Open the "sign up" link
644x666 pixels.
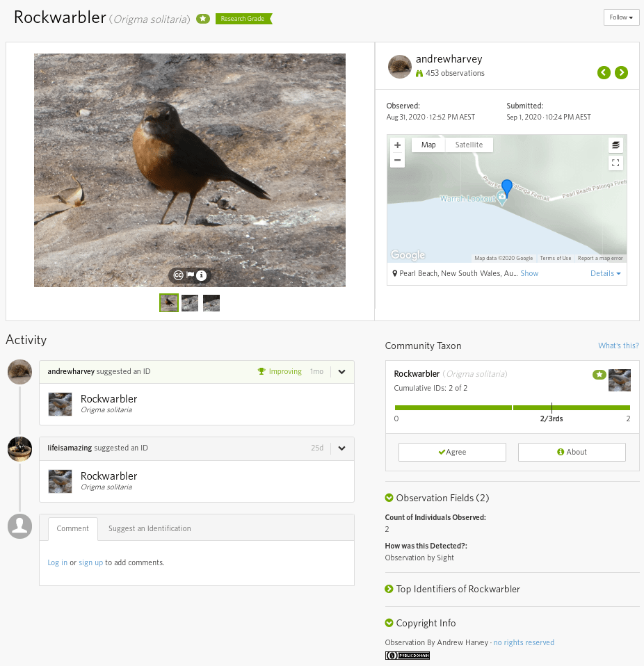coord(90,562)
